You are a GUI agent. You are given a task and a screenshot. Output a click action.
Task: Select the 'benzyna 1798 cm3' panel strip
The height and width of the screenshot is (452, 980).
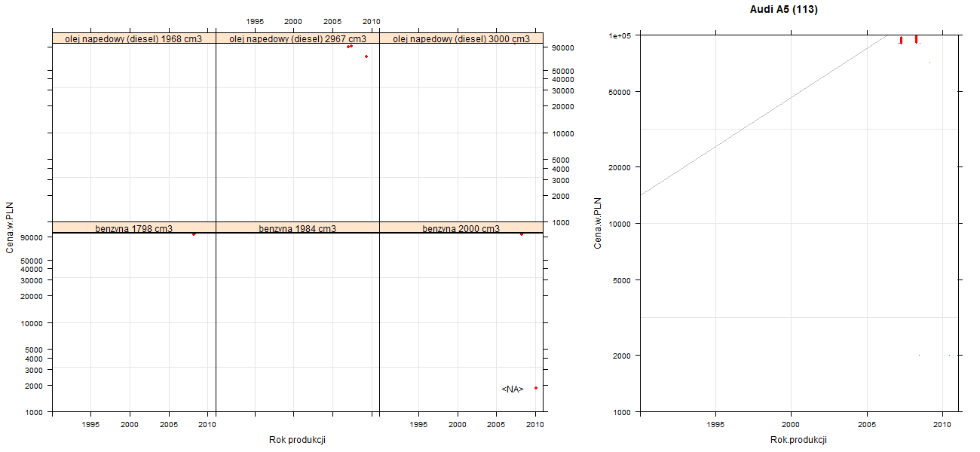pyautogui.click(x=134, y=228)
